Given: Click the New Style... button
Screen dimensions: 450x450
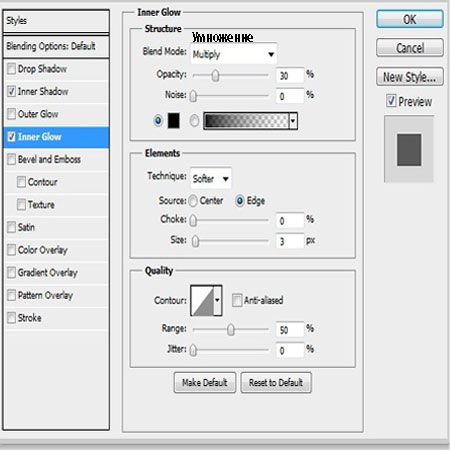Looking at the screenshot, I should pos(410,77).
